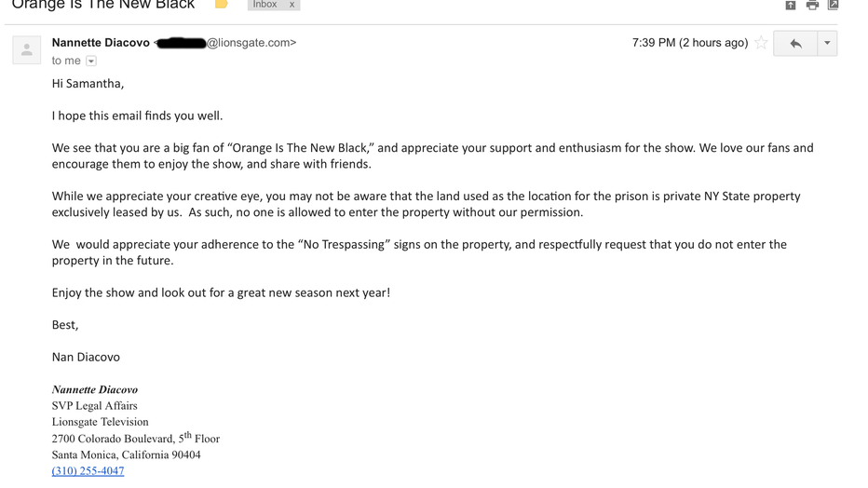
Task: Call the (310) 255-4047 phone link
Action: 88,471
